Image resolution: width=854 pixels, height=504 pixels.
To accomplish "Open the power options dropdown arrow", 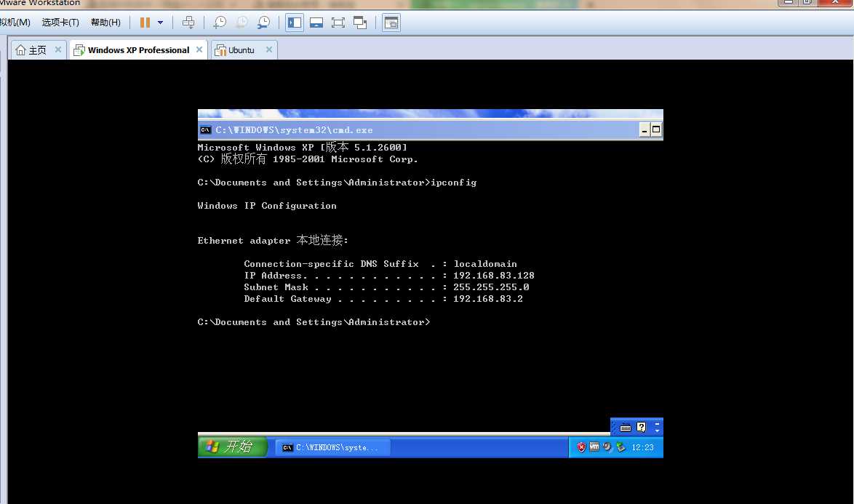I will [x=160, y=23].
